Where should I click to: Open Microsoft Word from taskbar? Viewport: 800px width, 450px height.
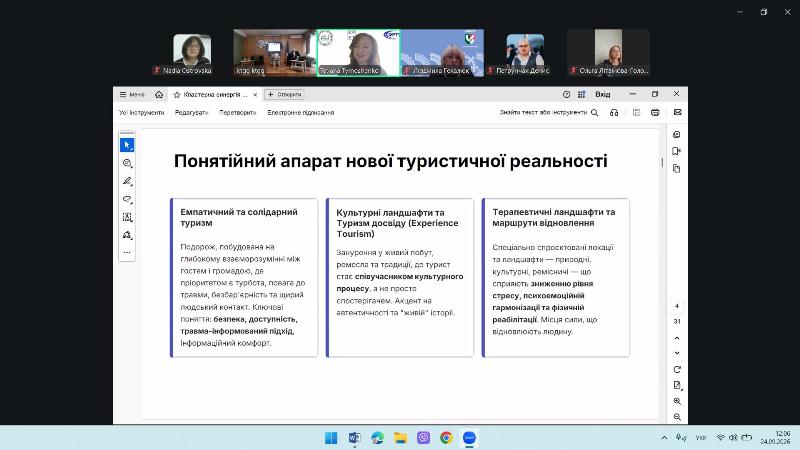coord(355,438)
